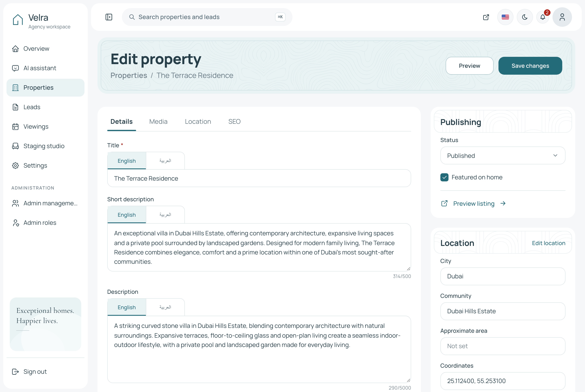Open Preview listing link
Image resolution: width=585 pixels, height=392 pixels.
coord(473,204)
